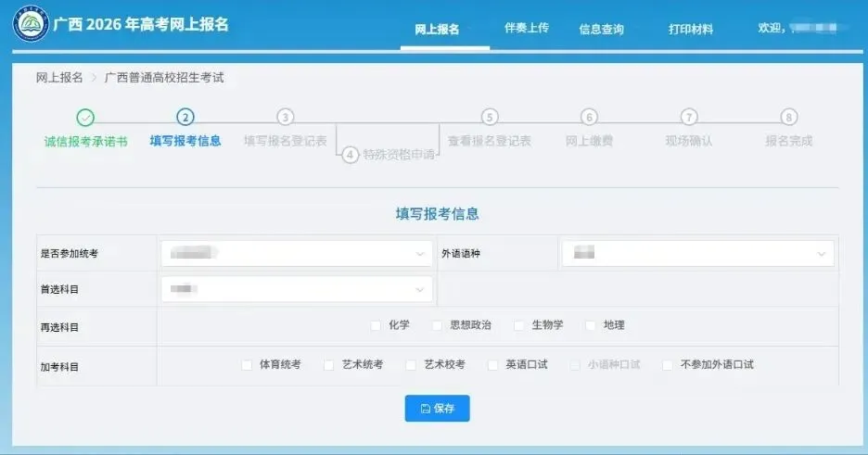This screenshot has width=868, height=455.
Task: Click the breadcrumb separator arrow
Action: click(x=94, y=78)
